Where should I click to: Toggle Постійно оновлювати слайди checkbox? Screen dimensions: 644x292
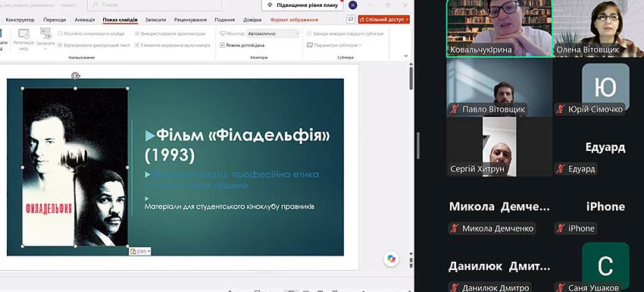[x=60, y=33]
